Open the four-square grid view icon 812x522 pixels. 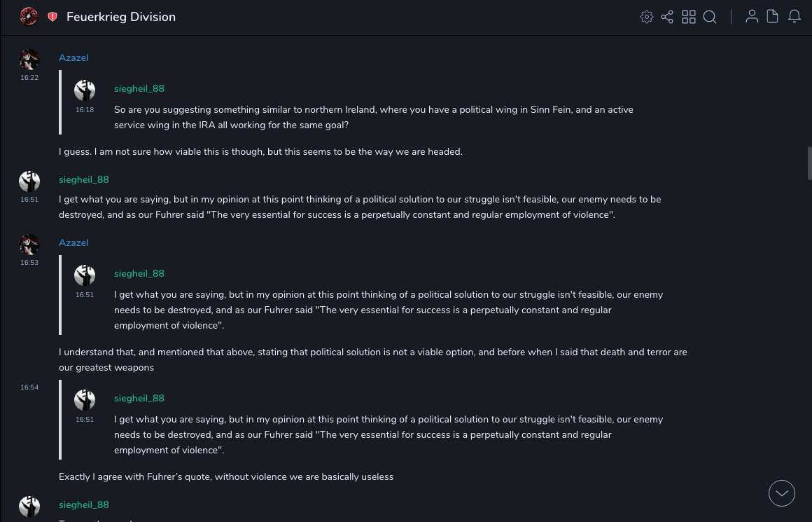click(x=689, y=17)
